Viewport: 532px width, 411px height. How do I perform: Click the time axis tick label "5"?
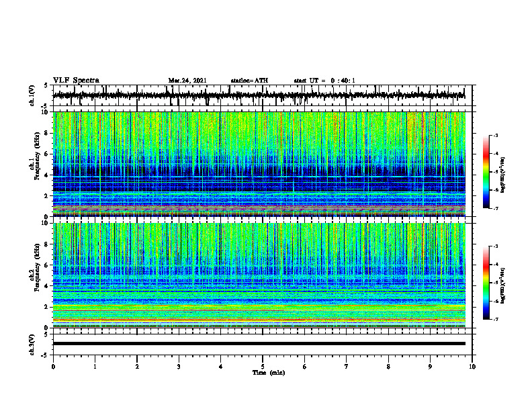point(263,367)
